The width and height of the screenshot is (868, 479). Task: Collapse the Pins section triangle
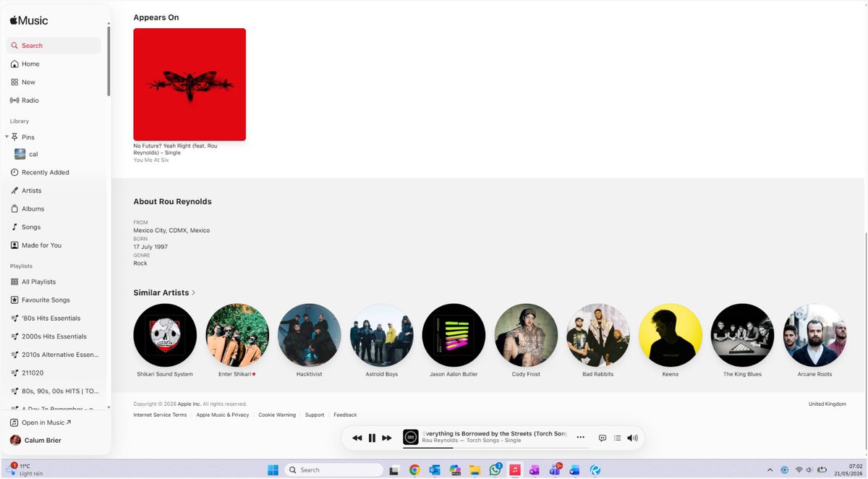[x=7, y=137]
